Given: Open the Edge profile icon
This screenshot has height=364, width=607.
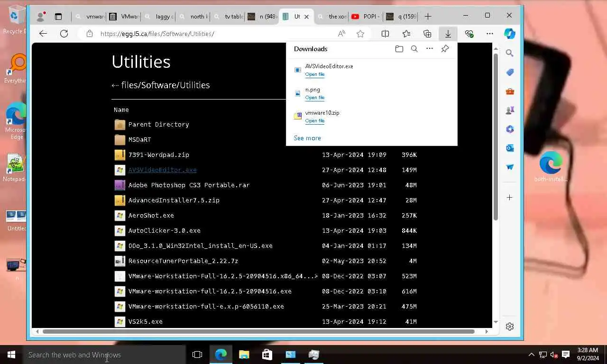Looking at the screenshot, I should click(41, 17).
